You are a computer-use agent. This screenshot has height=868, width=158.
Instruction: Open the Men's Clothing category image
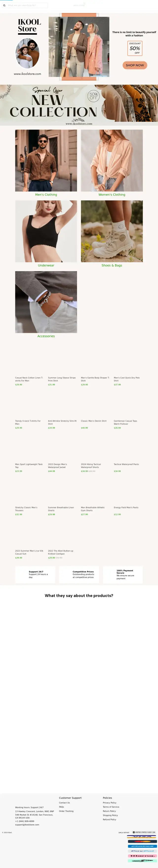pyautogui.click(x=46, y=161)
